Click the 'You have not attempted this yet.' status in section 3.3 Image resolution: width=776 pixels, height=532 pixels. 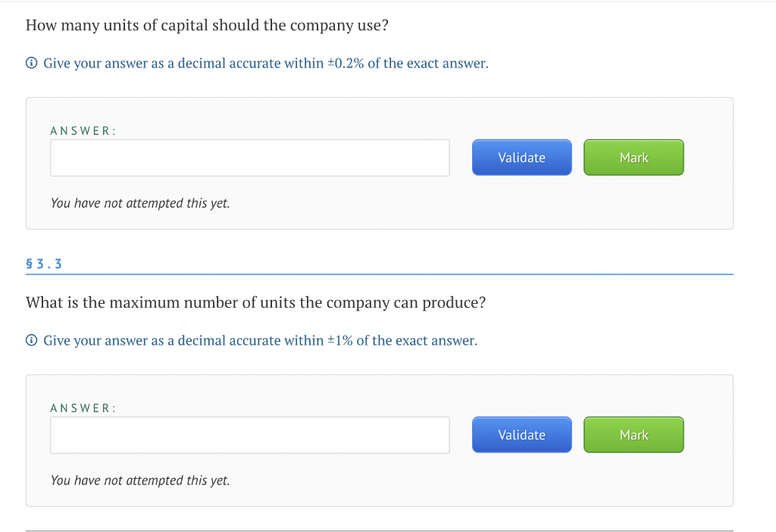pos(140,480)
